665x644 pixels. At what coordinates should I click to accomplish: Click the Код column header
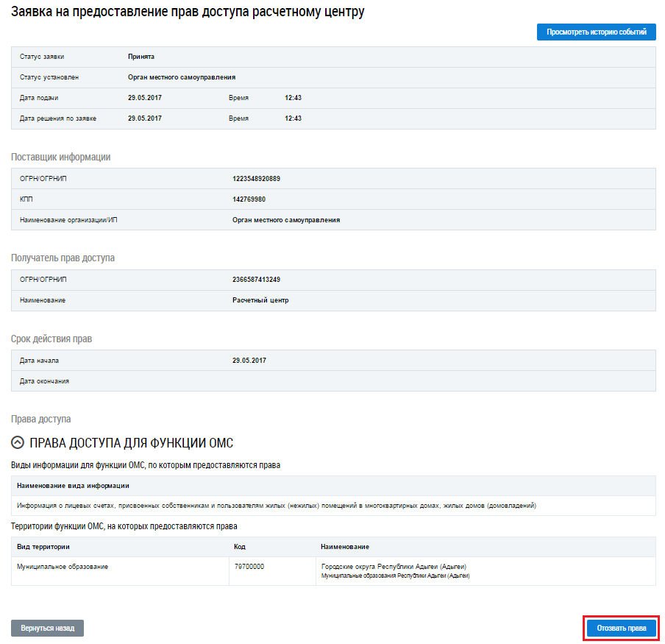240,547
